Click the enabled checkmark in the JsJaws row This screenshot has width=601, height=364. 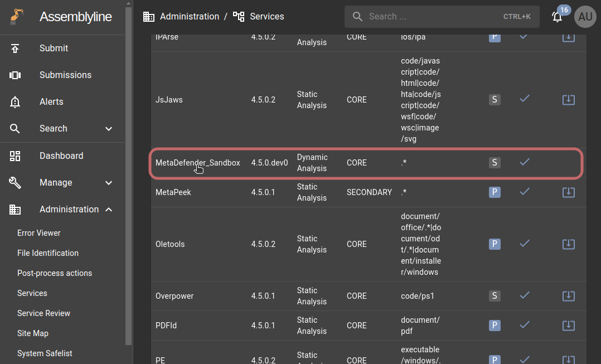pyautogui.click(x=525, y=99)
